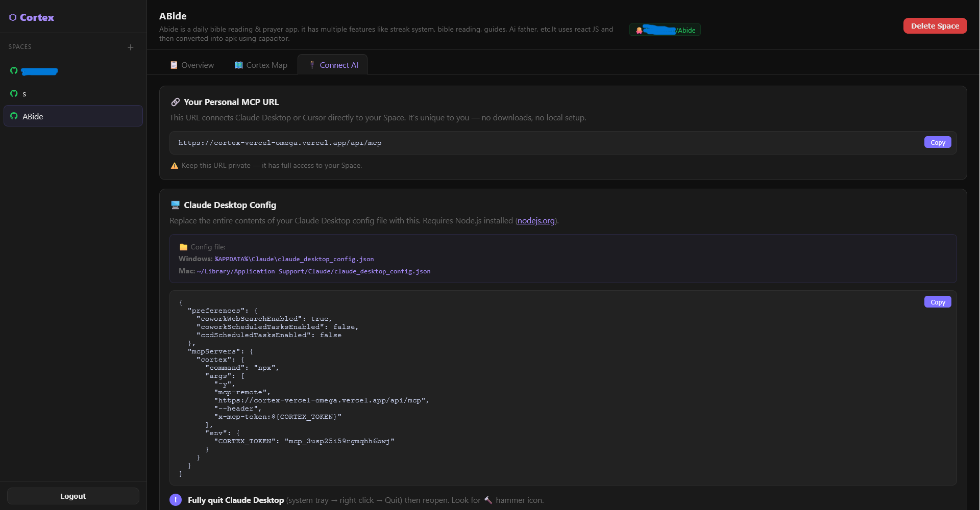The image size is (980, 510).
Task: Click the "coworkScheduledTasksEnabled" line
Action: tap(278, 327)
